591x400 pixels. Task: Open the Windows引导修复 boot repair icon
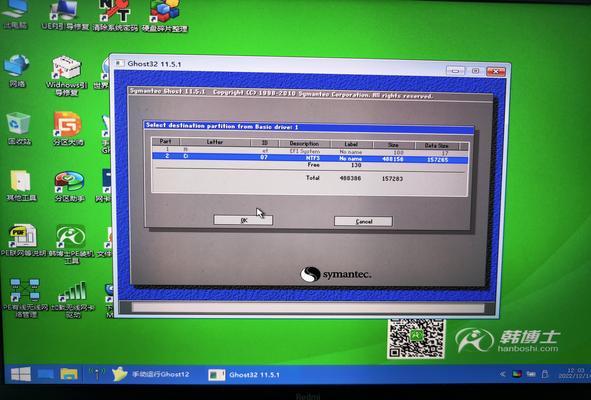coord(66,75)
